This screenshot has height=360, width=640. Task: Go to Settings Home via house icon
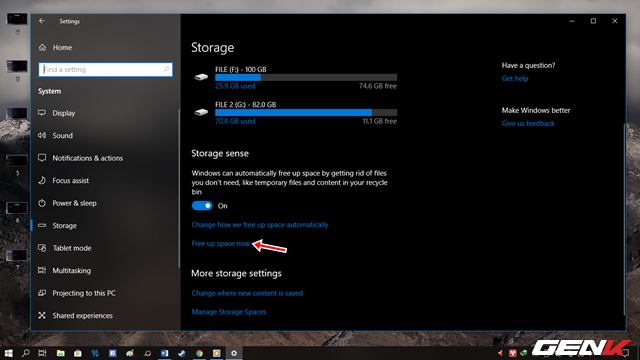[42, 47]
